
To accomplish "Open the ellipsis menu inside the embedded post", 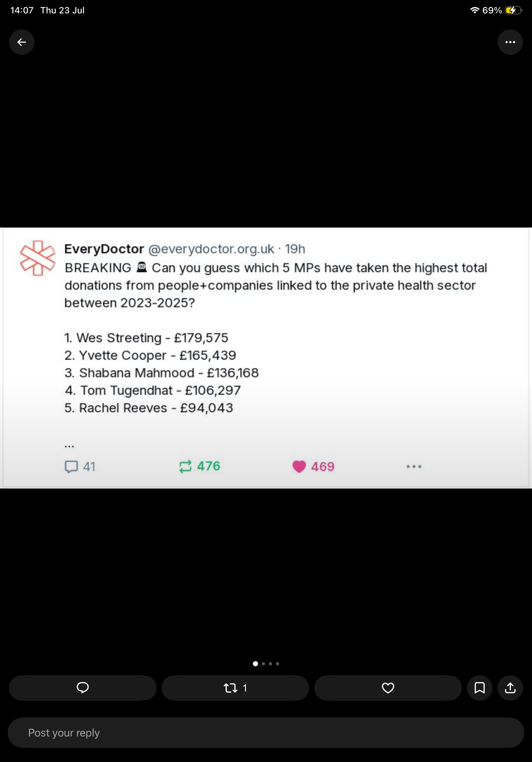I will coord(414,466).
